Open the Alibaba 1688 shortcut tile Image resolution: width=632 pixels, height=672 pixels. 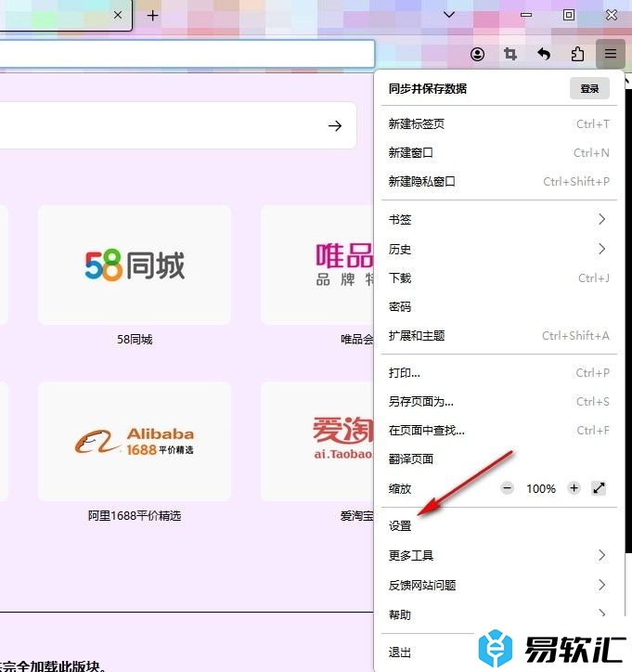click(135, 442)
